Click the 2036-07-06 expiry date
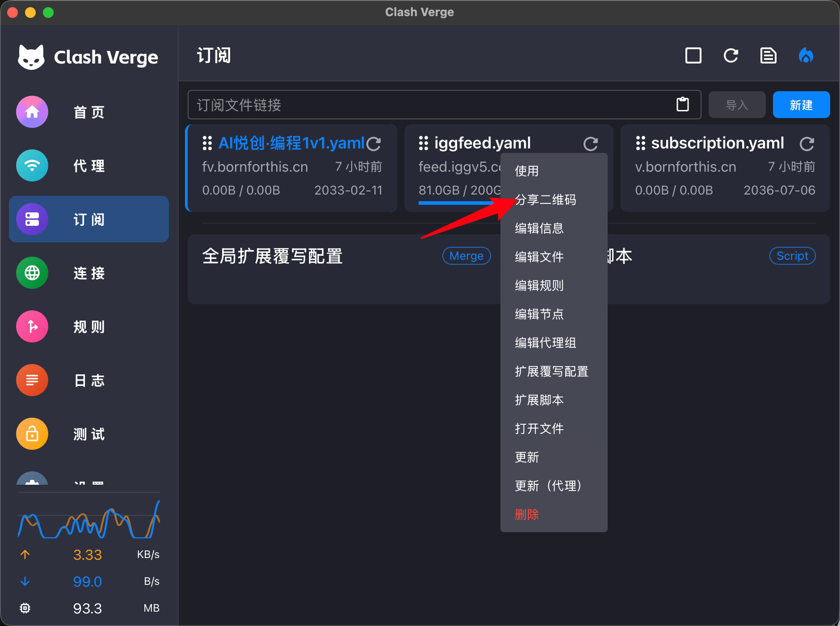The image size is (840, 626). point(779,190)
